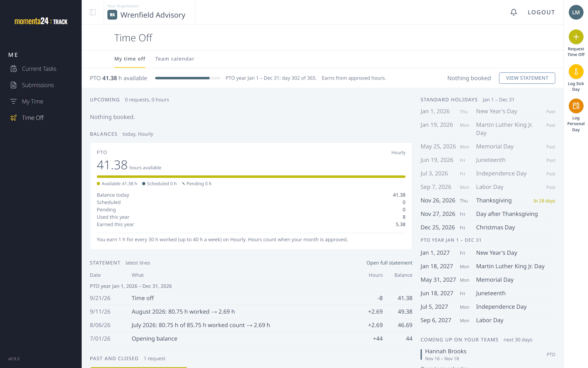
Task: Select the July 2026 worked count line
Action: click(x=251, y=325)
